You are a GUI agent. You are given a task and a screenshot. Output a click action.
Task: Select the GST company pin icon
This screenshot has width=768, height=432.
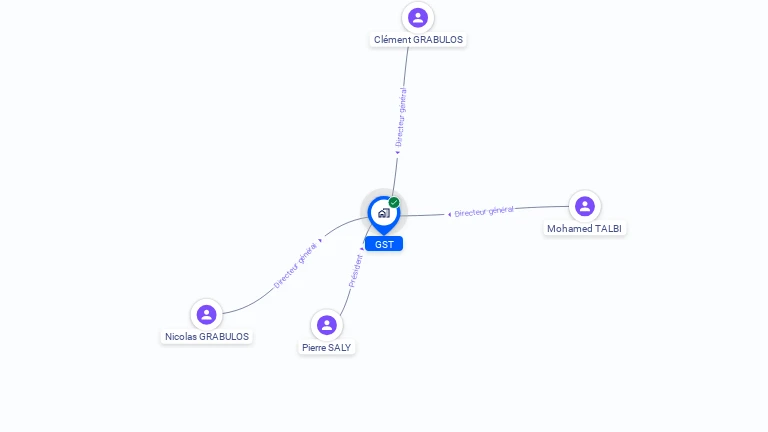click(384, 215)
